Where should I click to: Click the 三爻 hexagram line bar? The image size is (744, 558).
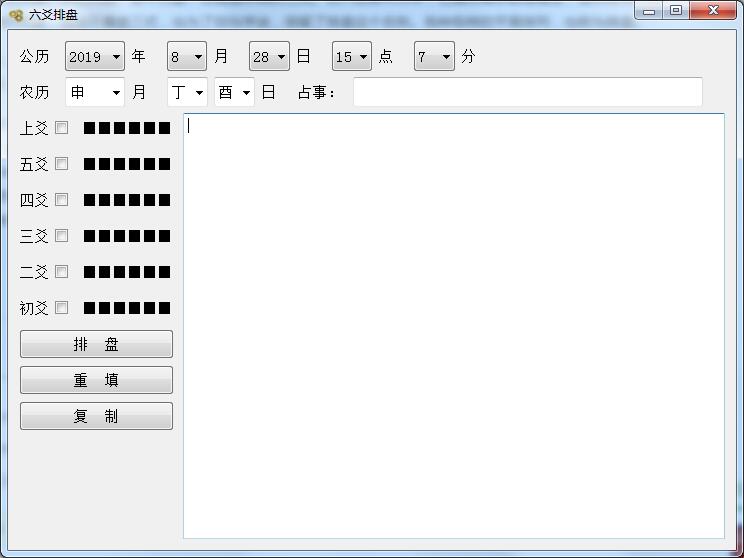click(x=127, y=236)
